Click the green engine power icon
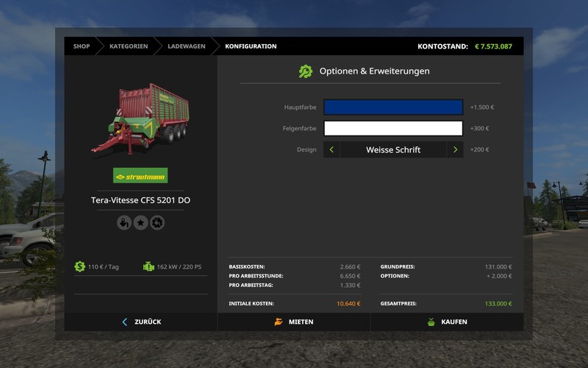588x368 pixels. (x=148, y=266)
